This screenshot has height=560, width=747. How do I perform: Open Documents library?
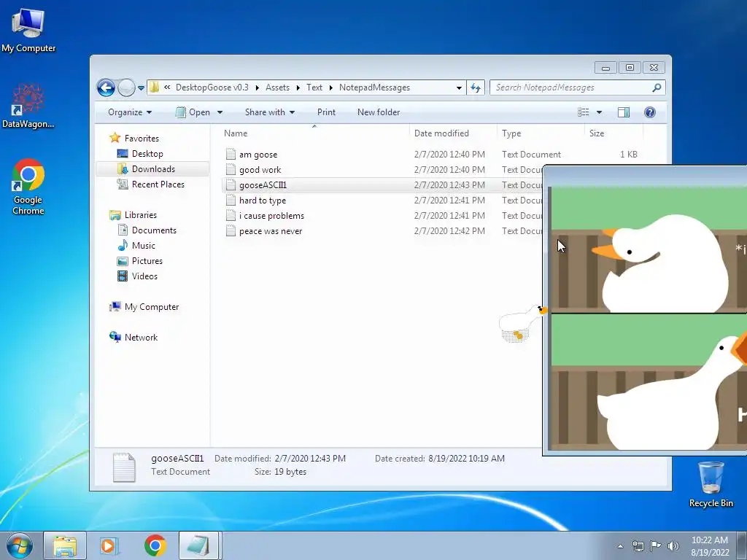pyautogui.click(x=154, y=230)
